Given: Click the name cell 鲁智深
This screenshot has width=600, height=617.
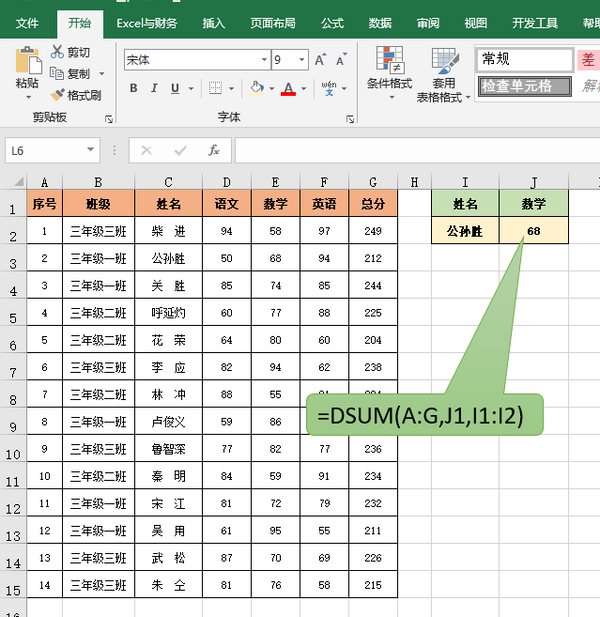Looking at the screenshot, I should [168, 449].
